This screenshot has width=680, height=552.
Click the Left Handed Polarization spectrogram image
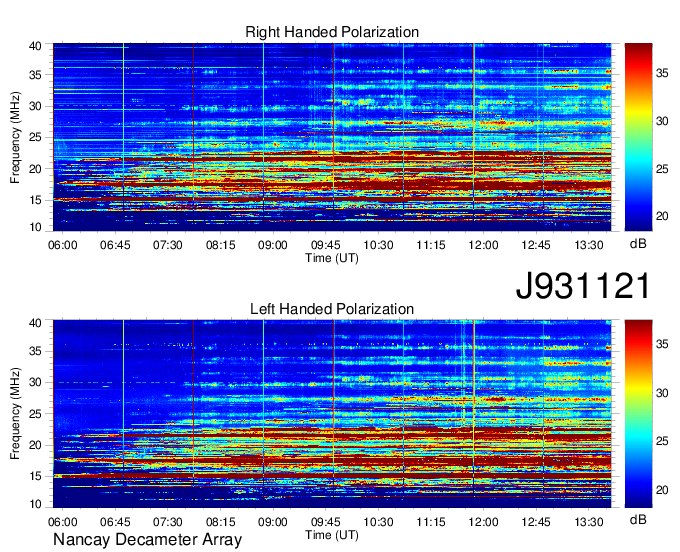[332, 414]
